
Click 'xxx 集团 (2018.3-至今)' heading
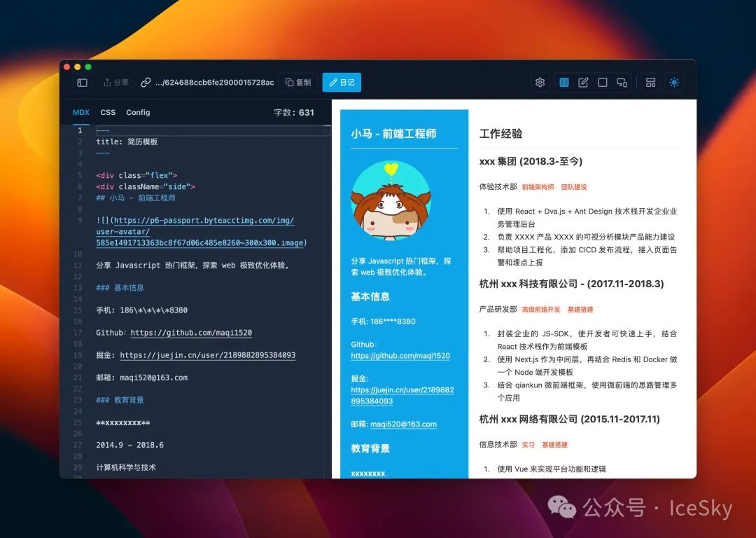click(531, 161)
